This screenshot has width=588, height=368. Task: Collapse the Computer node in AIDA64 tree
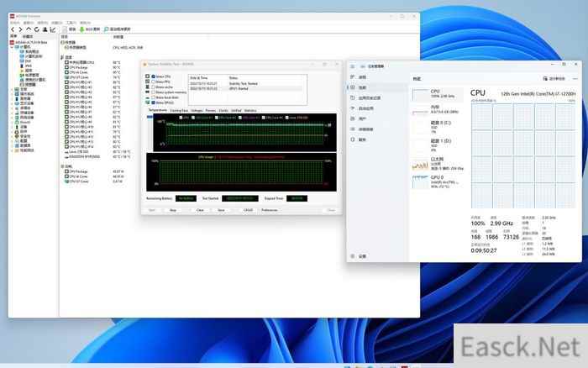pos(12,47)
